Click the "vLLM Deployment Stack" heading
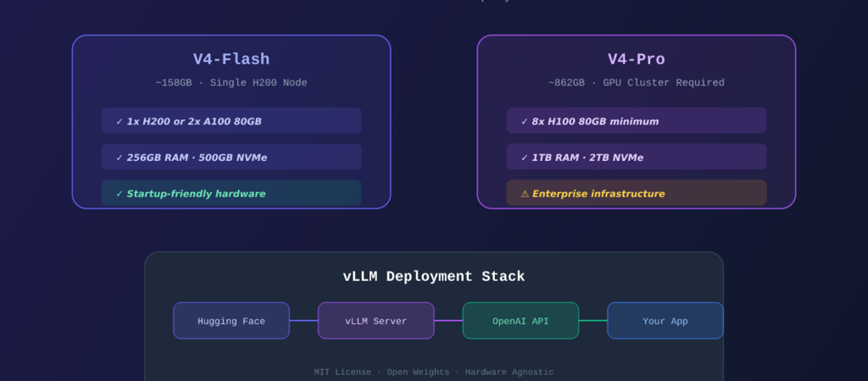The width and height of the screenshot is (868, 381). pyautogui.click(x=434, y=277)
